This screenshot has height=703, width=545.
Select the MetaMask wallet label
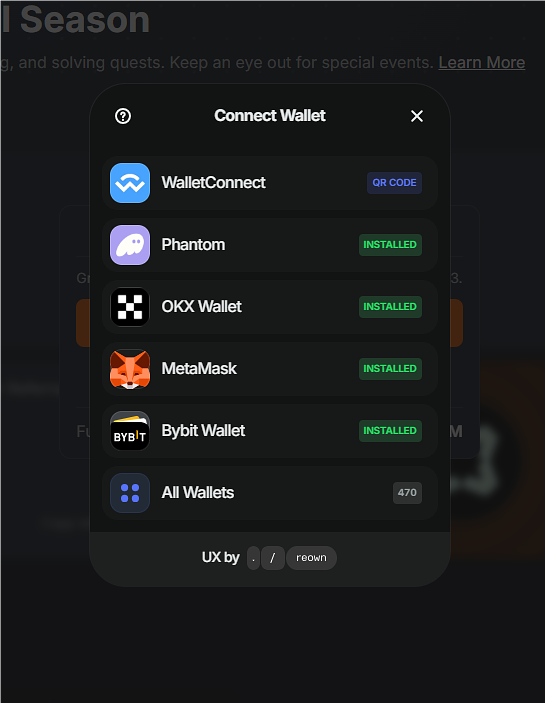pyautogui.click(x=199, y=369)
